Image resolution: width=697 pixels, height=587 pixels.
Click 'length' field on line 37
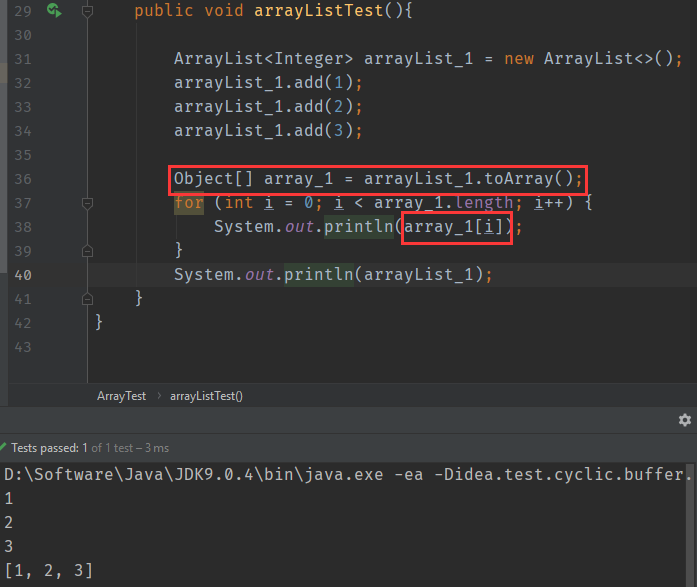[x=484, y=203]
